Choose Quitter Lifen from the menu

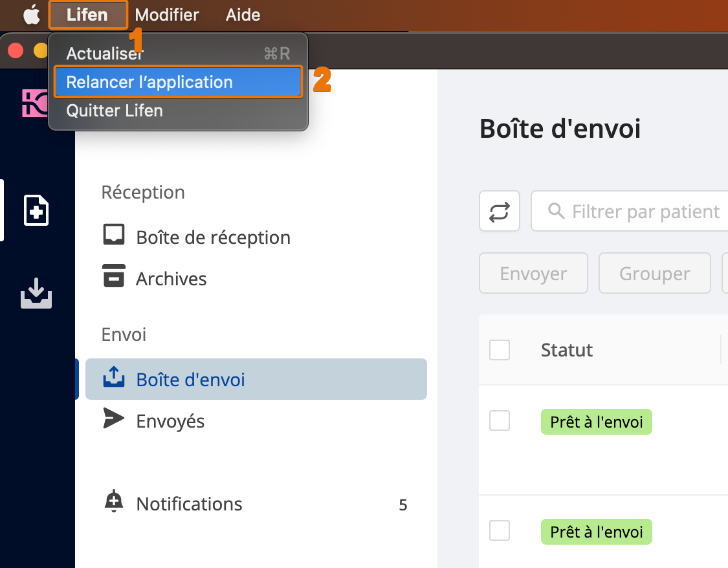179,111
